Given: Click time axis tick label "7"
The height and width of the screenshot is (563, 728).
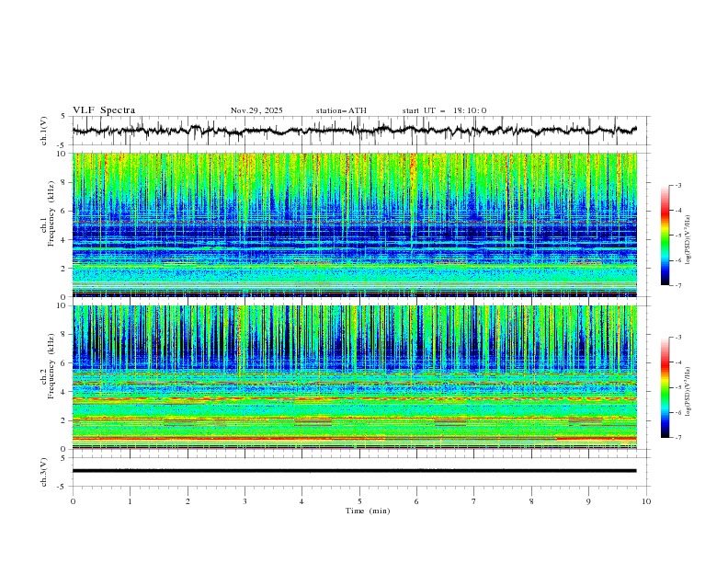Looking at the screenshot, I should [x=474, y=501].
